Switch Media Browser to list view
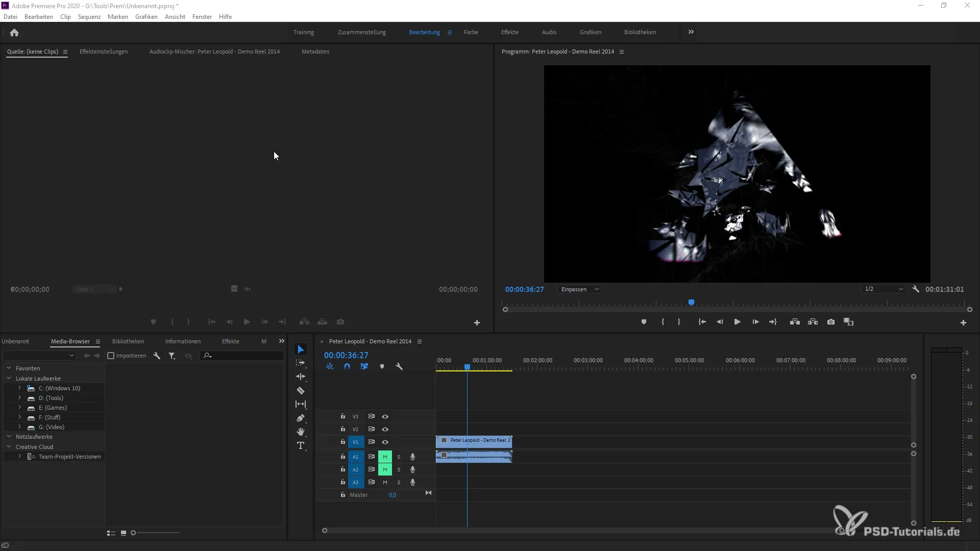 (111, 533)
